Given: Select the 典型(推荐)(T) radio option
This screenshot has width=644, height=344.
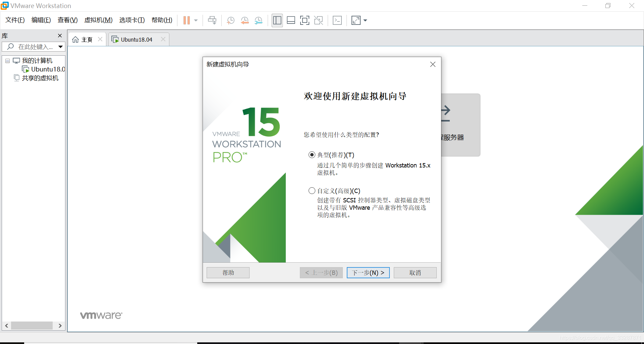Looking at the screenshot, I should pos(312,155).
